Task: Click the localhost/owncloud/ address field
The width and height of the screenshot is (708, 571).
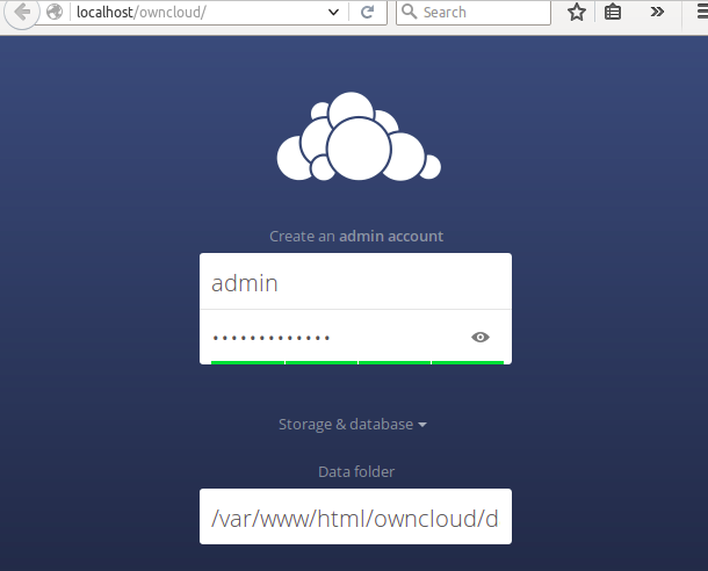Action: pyautogui.click(x=199, y=12)
